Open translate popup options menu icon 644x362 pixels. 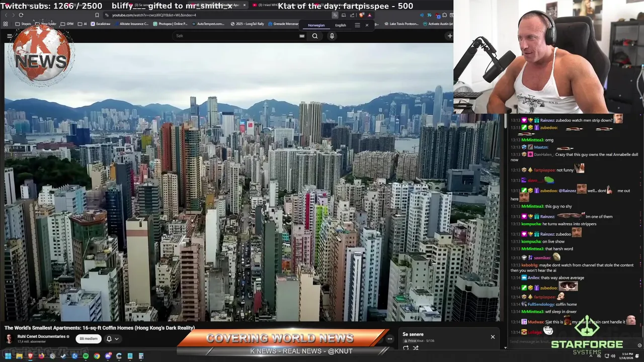357,25
